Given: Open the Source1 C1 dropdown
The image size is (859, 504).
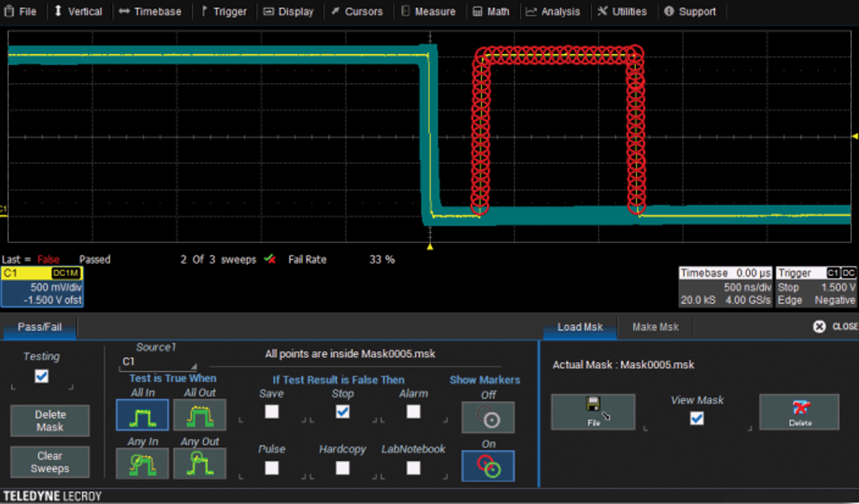Looking at the screenshot, I should [159, 362].
